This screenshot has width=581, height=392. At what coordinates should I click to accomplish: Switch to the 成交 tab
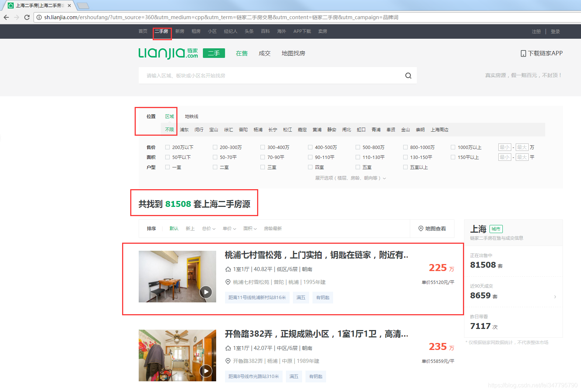(264, 53)
